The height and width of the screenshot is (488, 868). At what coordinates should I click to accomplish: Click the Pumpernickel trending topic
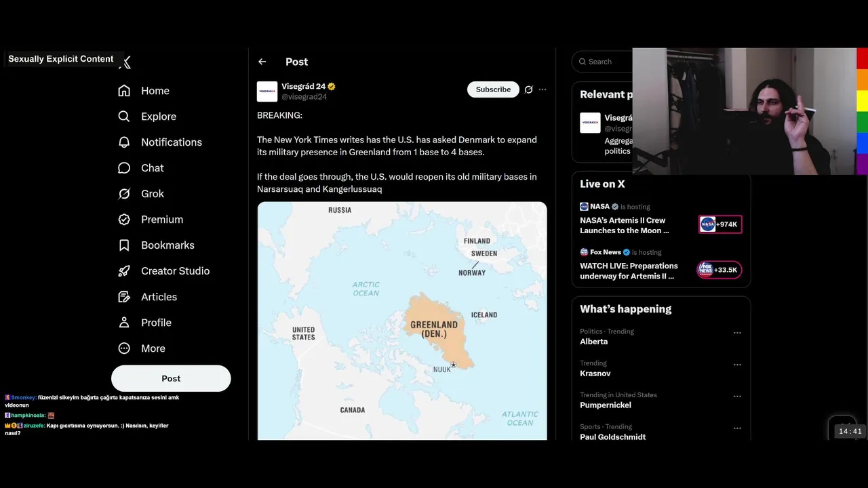click(606, 405)
